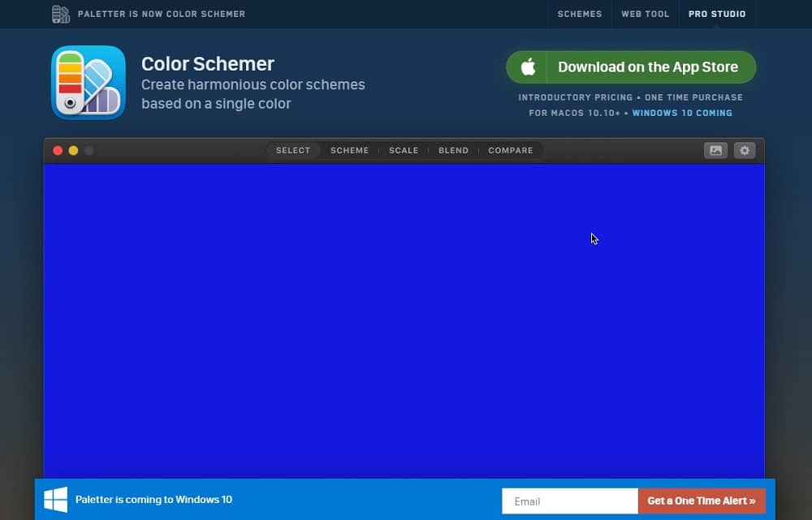Click the yellow minimize window dot
Image resolution: width=812 pixels, height=520 pixels.
[74, 151]
